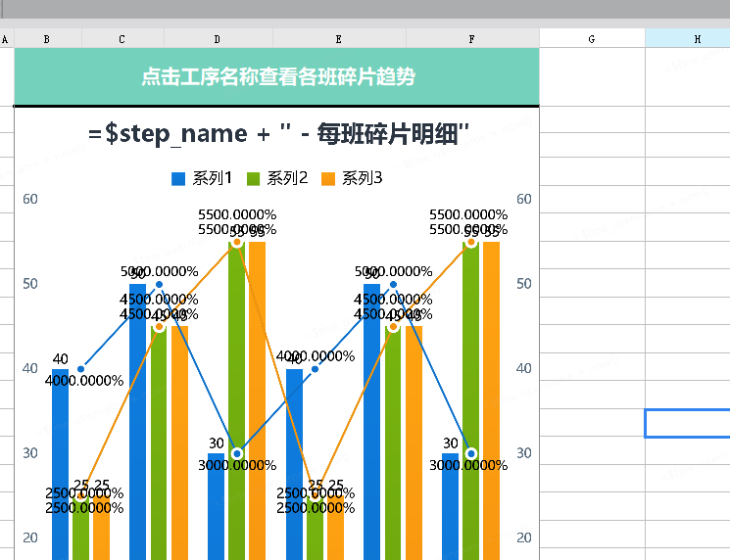Viewport: 730px width, 560px height.
Task: Click the left axis label 20
Action: pyautogui.click(x=30, y=537)
